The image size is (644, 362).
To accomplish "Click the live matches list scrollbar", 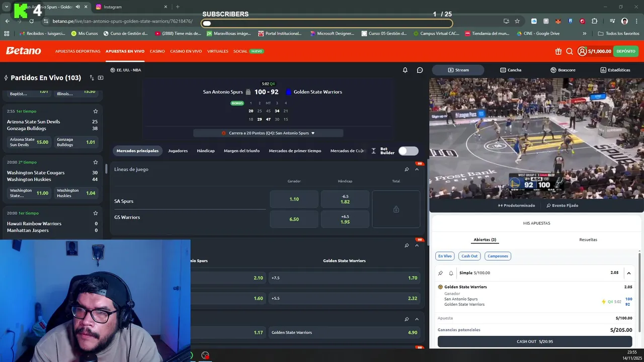I will [x=106, y=169].
